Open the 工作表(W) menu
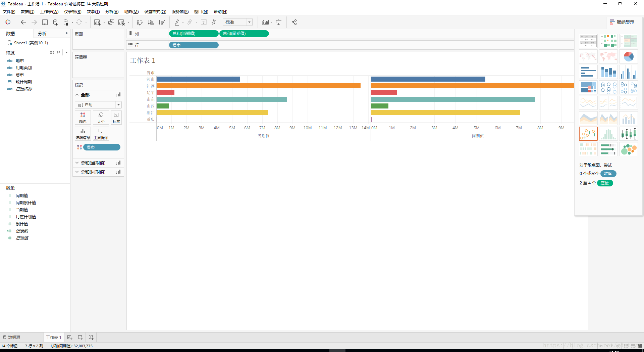The image size is (644, 352). [x=49, y=12]
